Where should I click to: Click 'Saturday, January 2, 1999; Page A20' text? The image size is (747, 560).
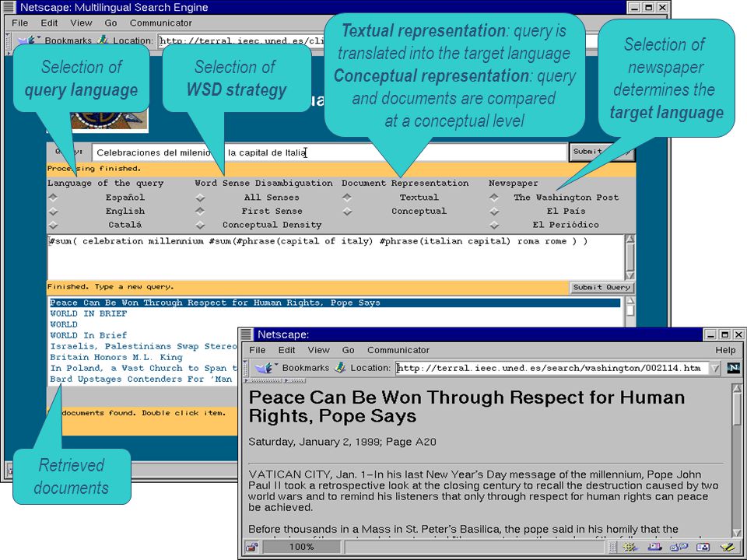click(x=342, y=442)
